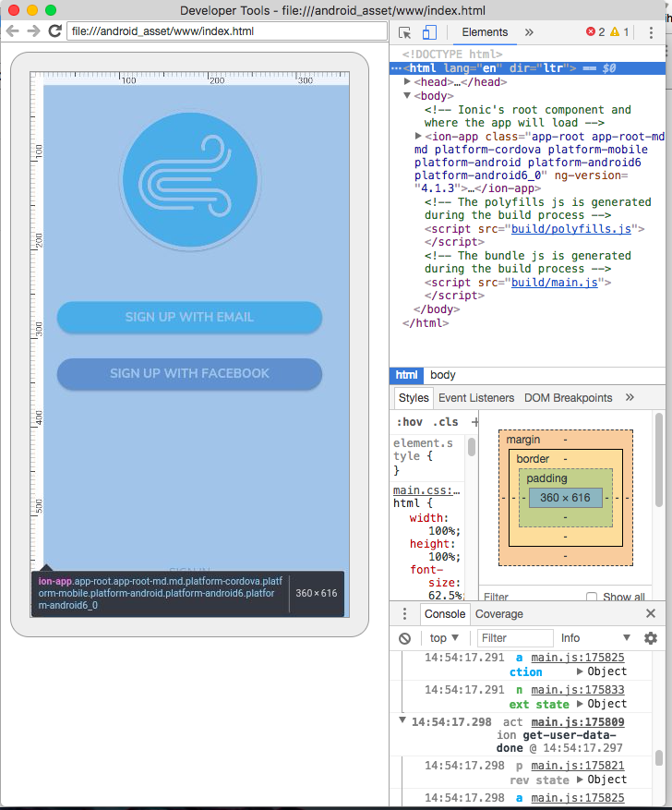Select the html lang="en" element row
The width and height of the screenshot is (672, 810).
coord(527,68)
